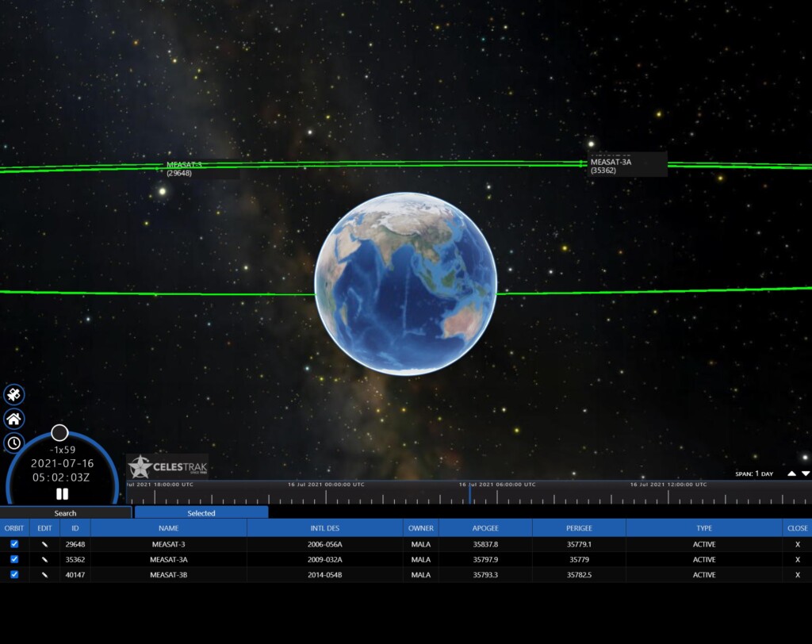
Task: Click the home view icon on the left
Action: point(13,418)
